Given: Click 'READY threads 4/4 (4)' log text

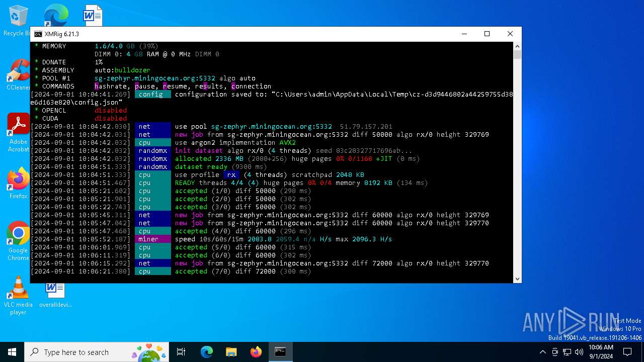Looking at the screenshot, I should click(217, 183).
